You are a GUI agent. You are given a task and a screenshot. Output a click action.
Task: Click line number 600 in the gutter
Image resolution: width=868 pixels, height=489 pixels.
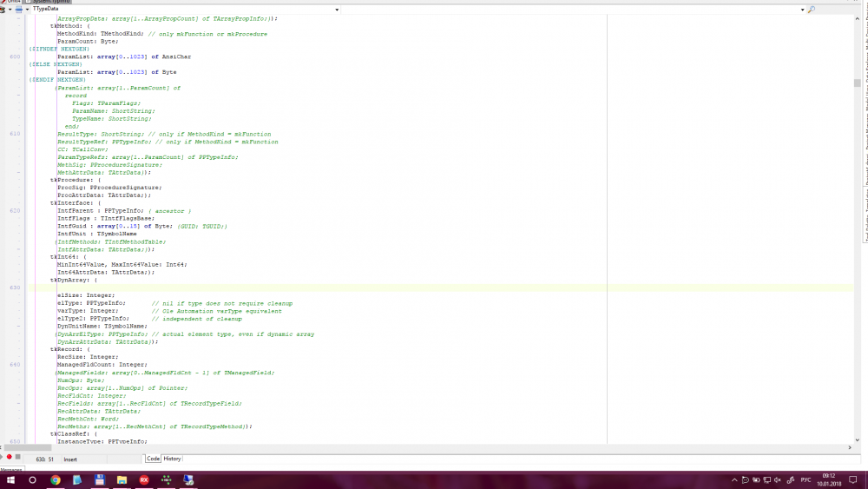(x=15, y=56)
